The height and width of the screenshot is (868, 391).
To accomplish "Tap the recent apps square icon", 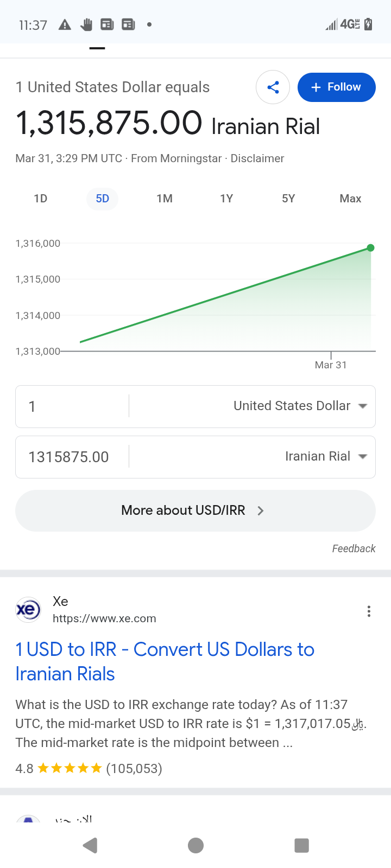I will [301, 845].
